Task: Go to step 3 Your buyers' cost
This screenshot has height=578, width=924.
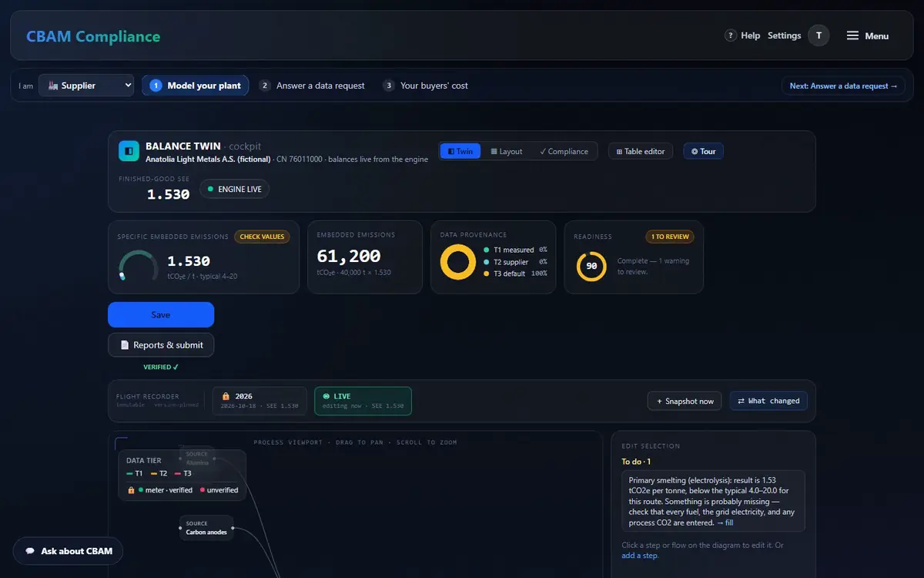Action: [x=425, y=86]
